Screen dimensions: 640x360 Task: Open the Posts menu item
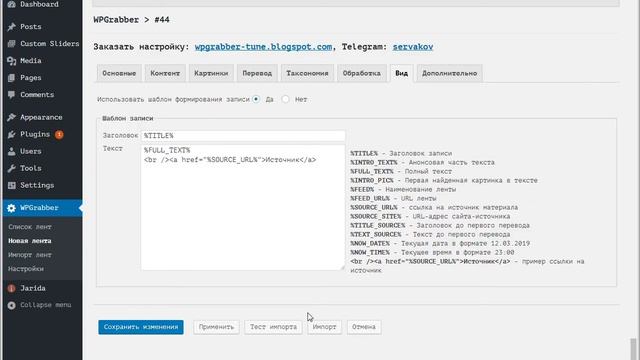coord(41,27)
